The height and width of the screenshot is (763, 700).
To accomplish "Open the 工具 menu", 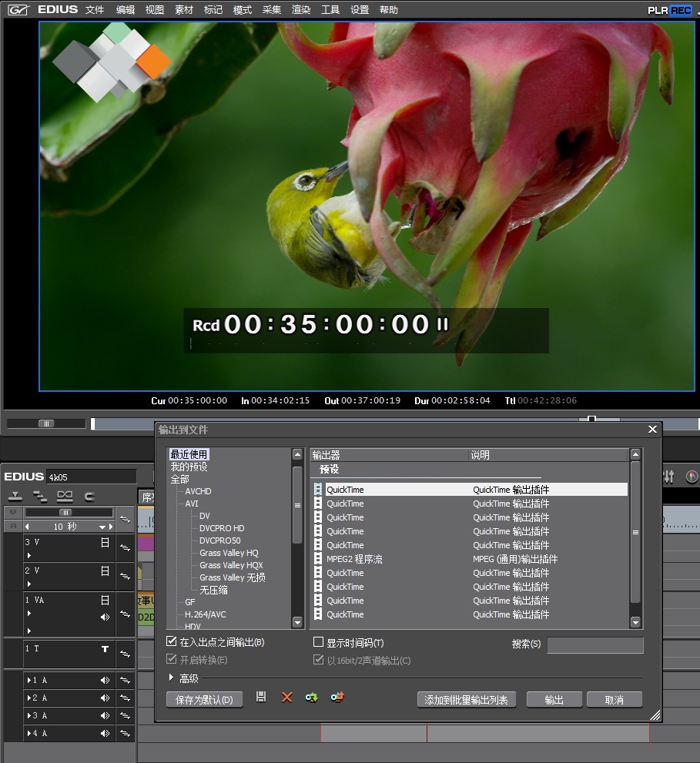I will (x=330, y=10).
